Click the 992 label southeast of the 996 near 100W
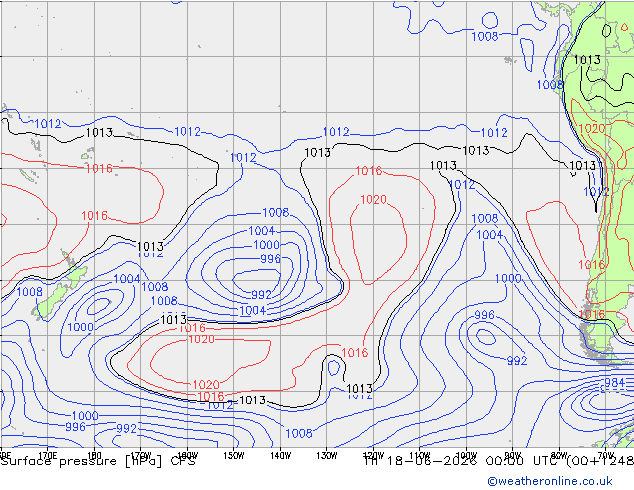Image resolution: width=634 pixels, height=490 pixels. pyautogui.click(x=517, y=361)
